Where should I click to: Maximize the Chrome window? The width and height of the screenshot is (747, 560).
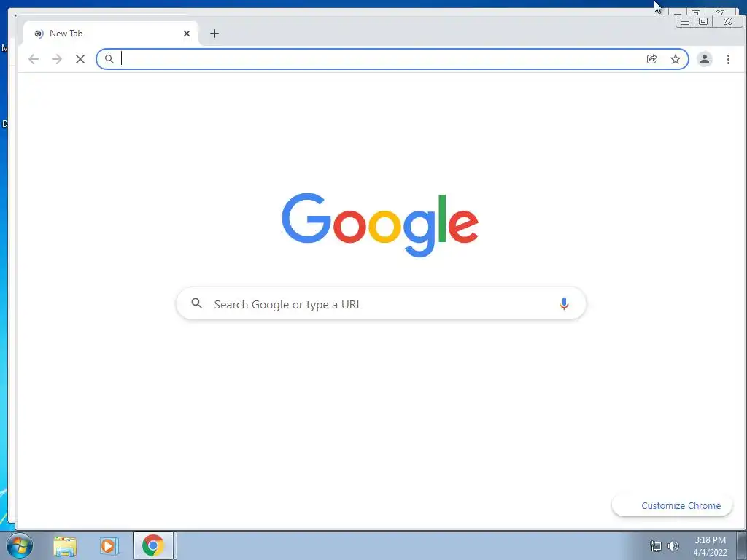click(x=703, y=22)
